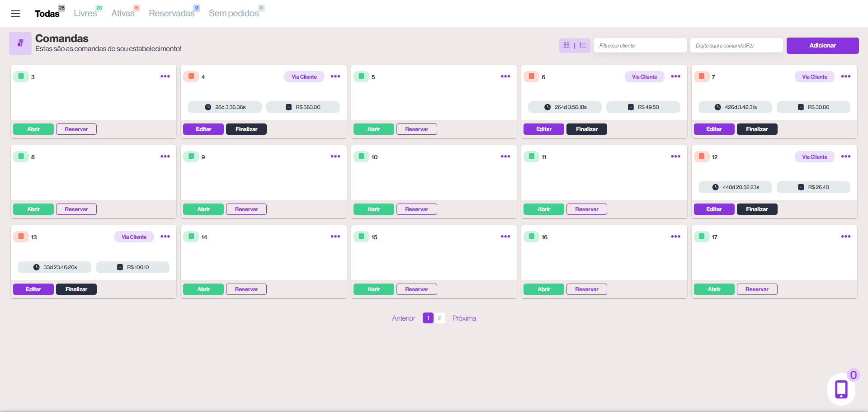Open the hamburger navigation menu

tap(15, 14)
